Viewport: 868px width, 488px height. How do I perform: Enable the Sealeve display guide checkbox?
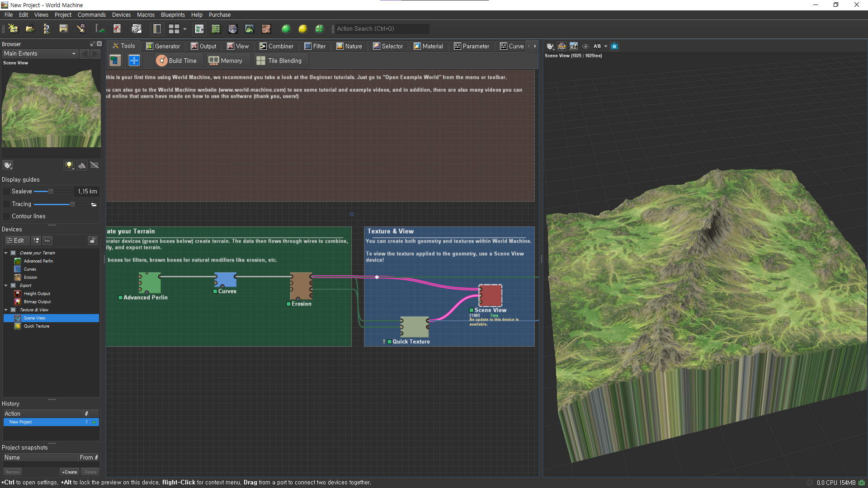[6, 192]
